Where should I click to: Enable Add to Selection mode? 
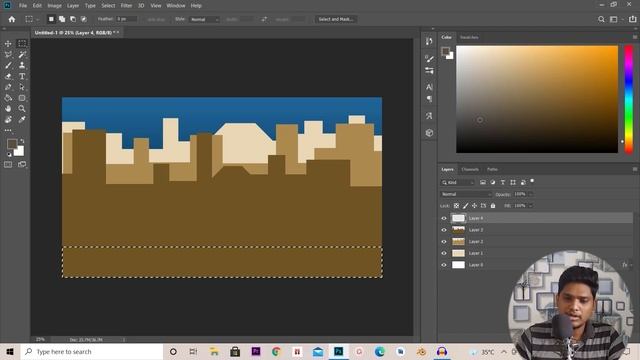(62, 19)
